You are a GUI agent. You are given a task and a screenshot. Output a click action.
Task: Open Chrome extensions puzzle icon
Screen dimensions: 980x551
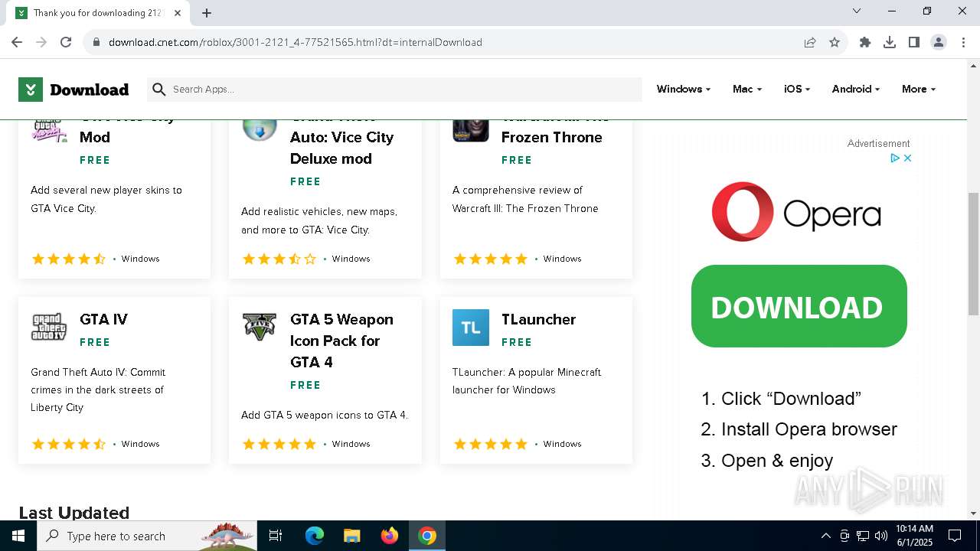pyautogui.click(x=865, y=42)
